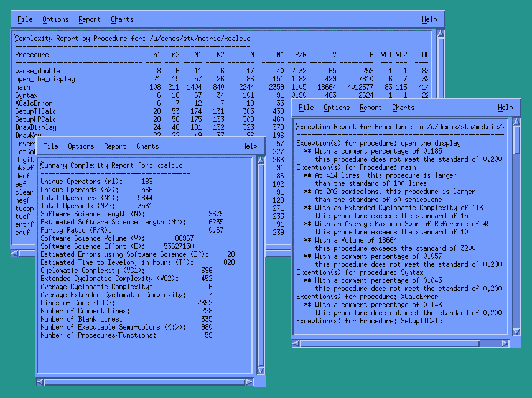Open Help menu in Exception Report window

click(x=505, y=108)
